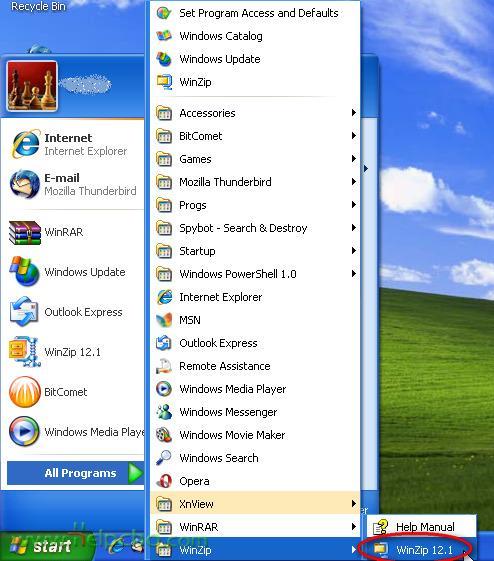Expand the WinRAR submenu arrow
Screen dimensions: 494x561
354,527
